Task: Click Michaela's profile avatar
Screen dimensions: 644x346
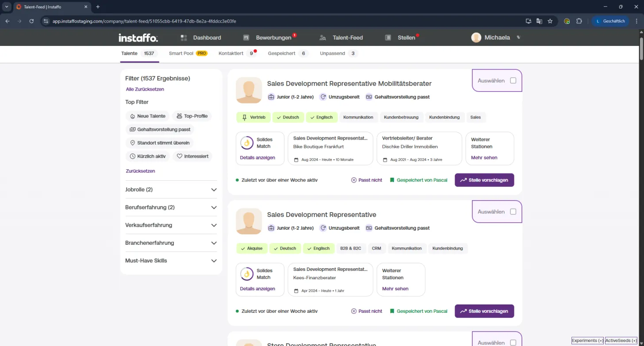Action: (476, 38)
